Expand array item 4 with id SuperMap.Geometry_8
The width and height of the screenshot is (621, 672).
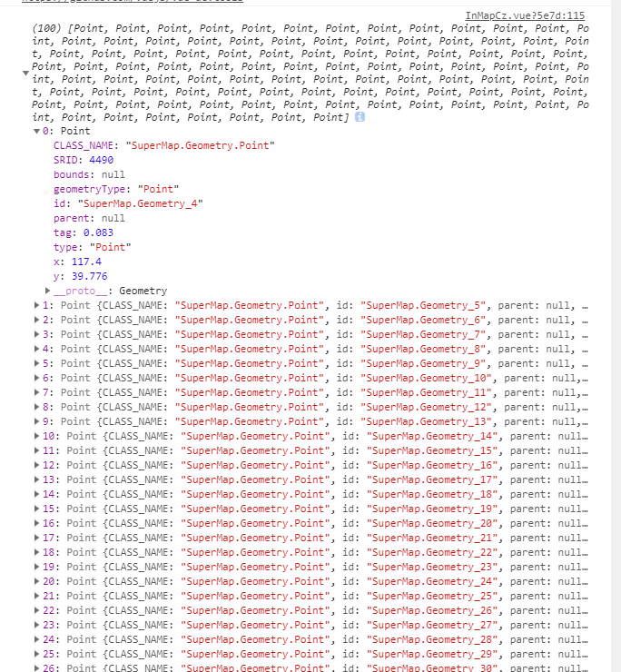pos(37,349)
